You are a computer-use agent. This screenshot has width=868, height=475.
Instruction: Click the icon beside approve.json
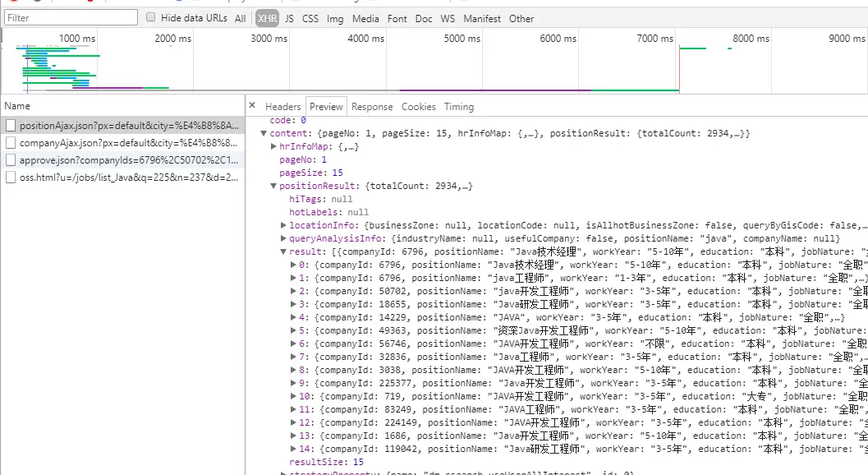[11, 160]
